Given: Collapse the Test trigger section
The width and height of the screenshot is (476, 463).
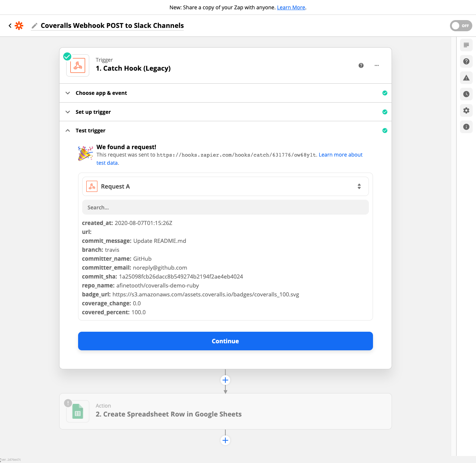Looking at the screenshot, I should tap(90, 131).
